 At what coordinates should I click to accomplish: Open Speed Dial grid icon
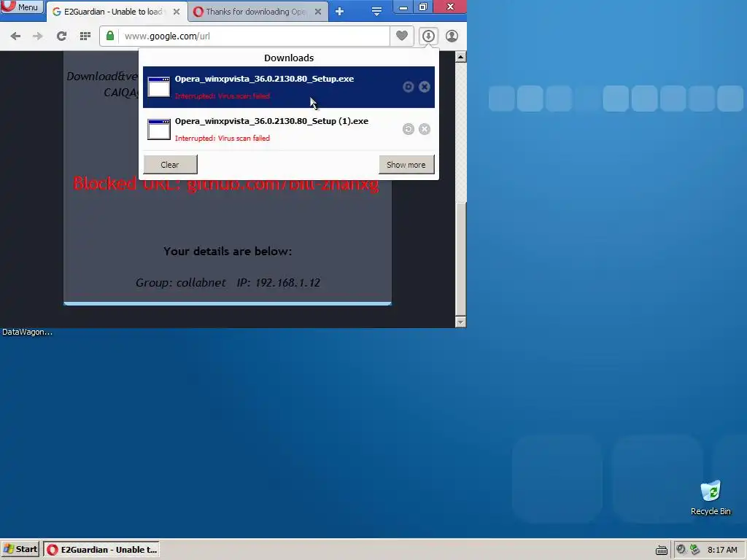(85, 36)
